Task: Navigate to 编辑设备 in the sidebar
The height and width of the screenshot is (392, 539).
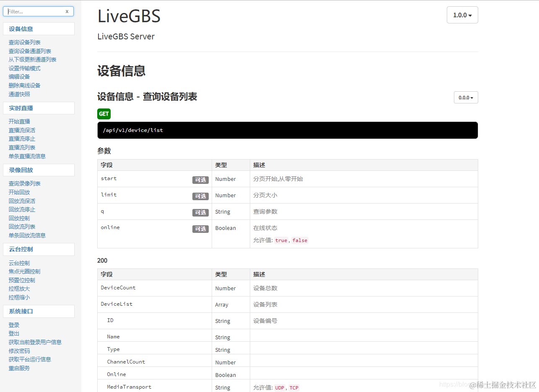Action: (x=19, y=77)
